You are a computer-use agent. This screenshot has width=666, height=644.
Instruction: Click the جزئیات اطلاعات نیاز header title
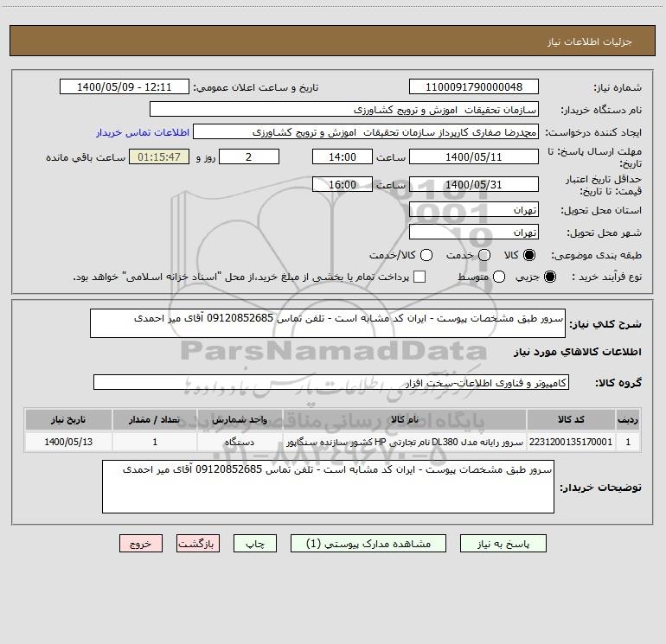[x=590, y=41]
